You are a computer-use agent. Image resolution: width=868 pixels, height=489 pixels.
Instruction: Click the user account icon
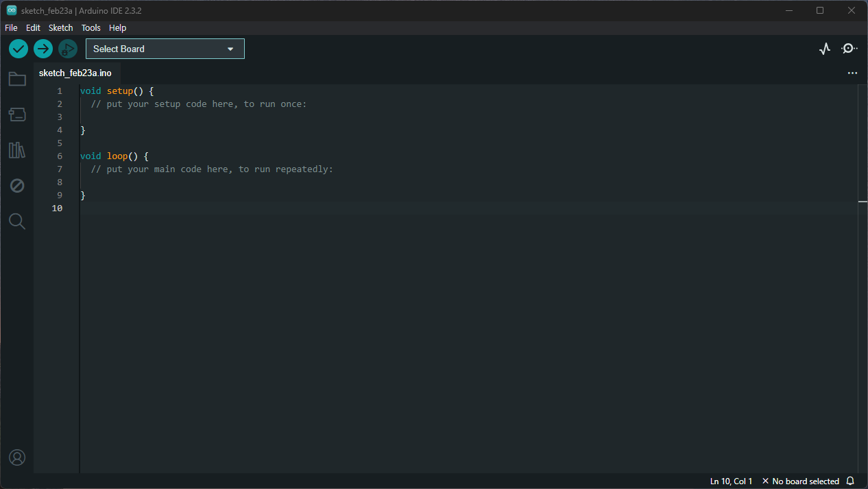(x=17, y=457)
